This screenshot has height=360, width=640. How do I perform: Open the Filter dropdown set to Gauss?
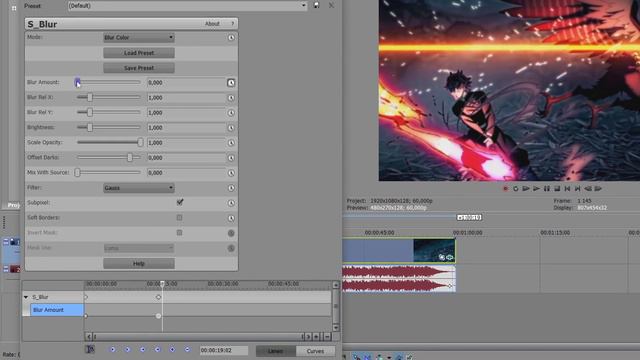click(139, 188)
